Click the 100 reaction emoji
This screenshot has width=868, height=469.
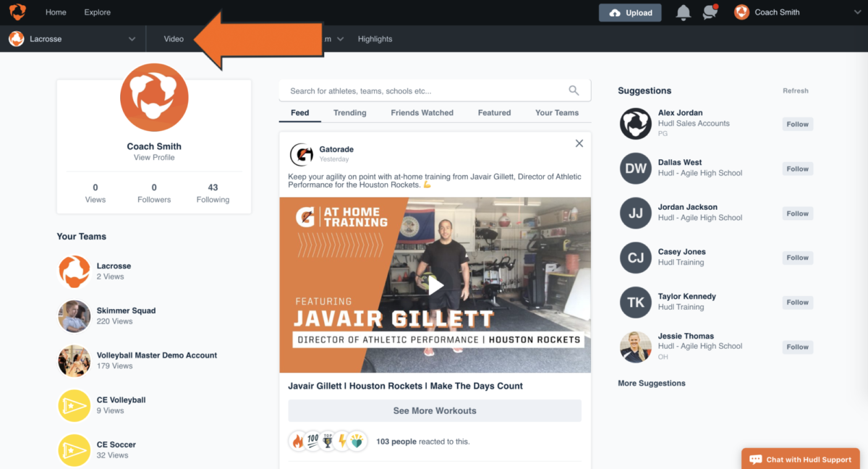(x=313, y=441)
